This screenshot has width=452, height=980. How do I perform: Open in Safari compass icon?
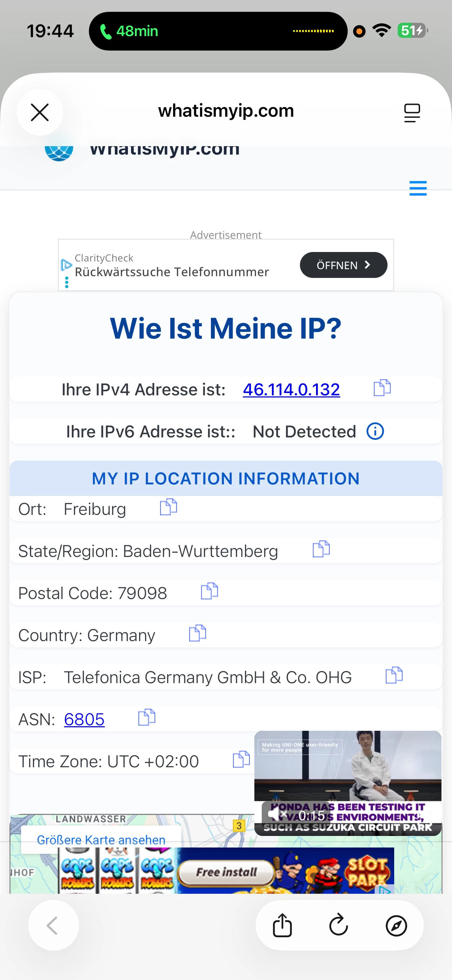pos(396,925)
